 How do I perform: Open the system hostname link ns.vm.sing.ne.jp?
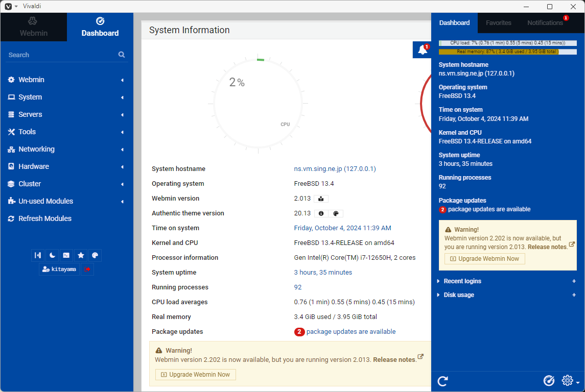[x=335, y=169]
